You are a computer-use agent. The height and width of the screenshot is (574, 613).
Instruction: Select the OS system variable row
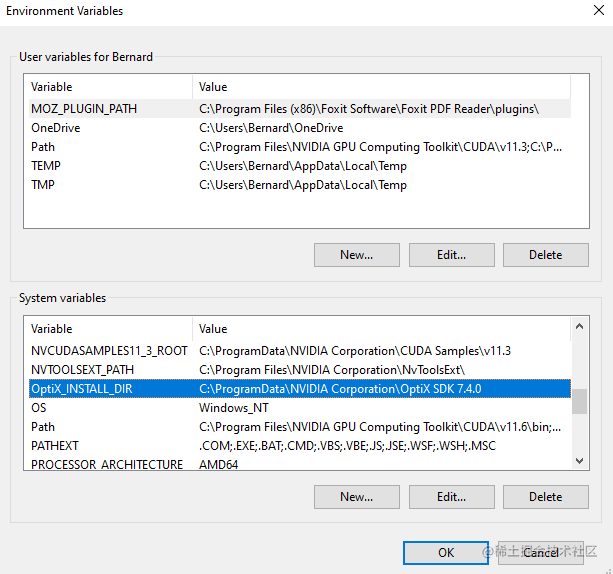(x=39, y=408)
